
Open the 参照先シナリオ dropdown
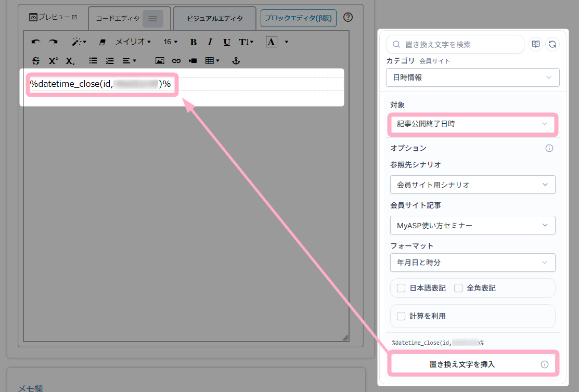pyautogui.click(x=473, y=185)
